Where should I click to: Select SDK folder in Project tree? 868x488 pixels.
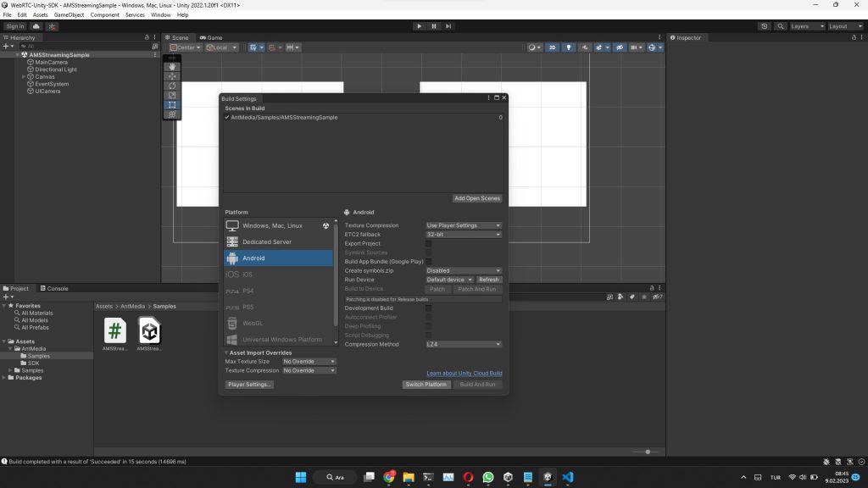33,363
